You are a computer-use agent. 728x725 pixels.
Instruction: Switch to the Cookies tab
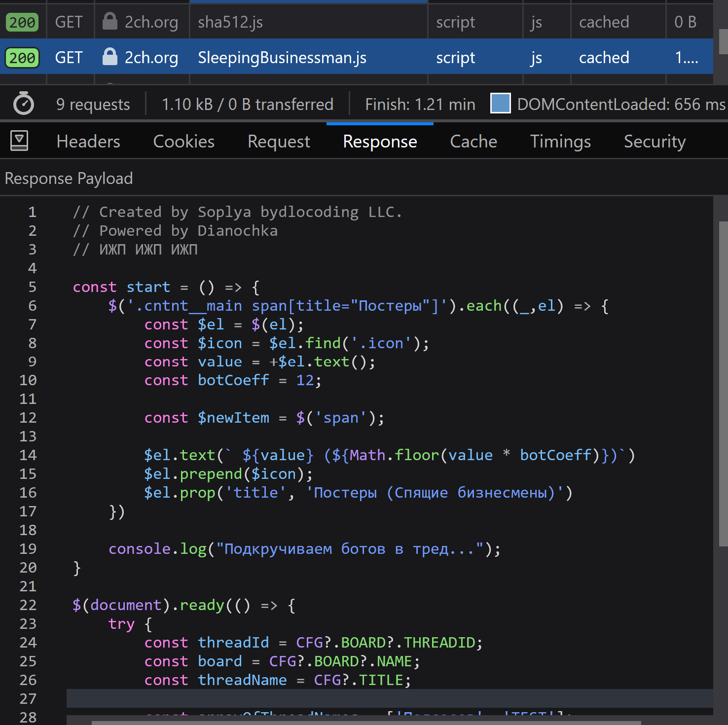183,142
